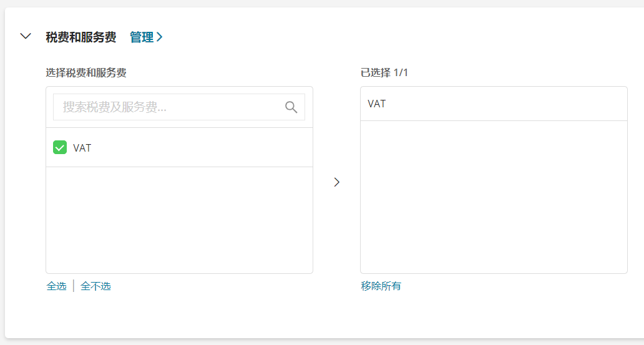Image resolution: width=644 pixels, height=345 pixels.
Task: Click the 税费和服务费 section heading
Action: click(81, 37)
